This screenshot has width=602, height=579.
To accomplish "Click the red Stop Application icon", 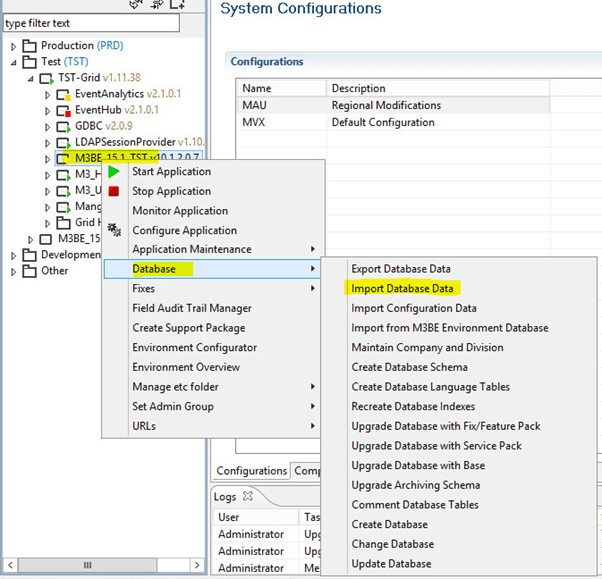I will click(114, 191).
